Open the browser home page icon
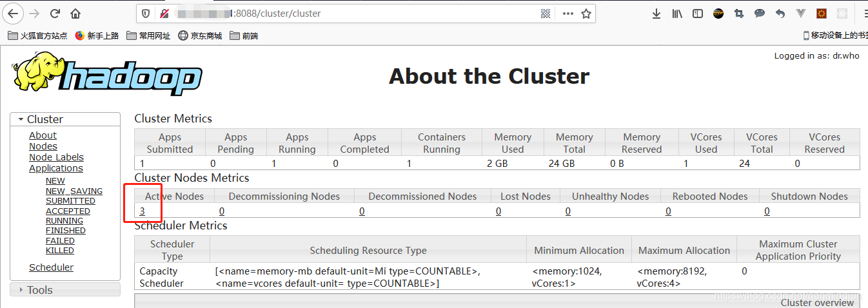 point(76,14)
